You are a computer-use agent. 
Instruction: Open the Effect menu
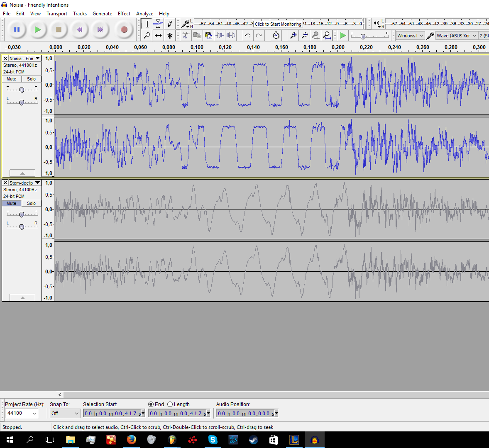tap(124, 14)
